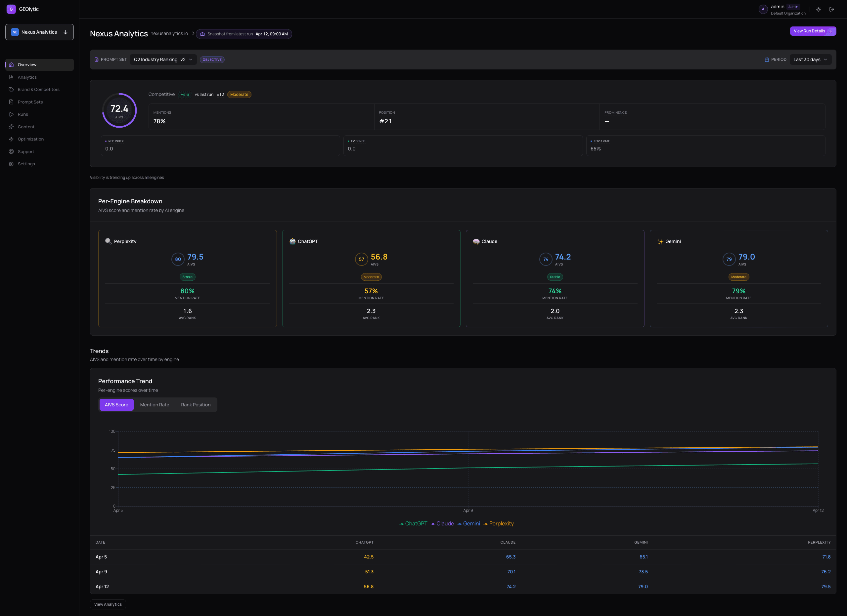Click the 72.4 AIVS score ring
The height and width of the screenshot is (616, 847).
pos(119,110)
